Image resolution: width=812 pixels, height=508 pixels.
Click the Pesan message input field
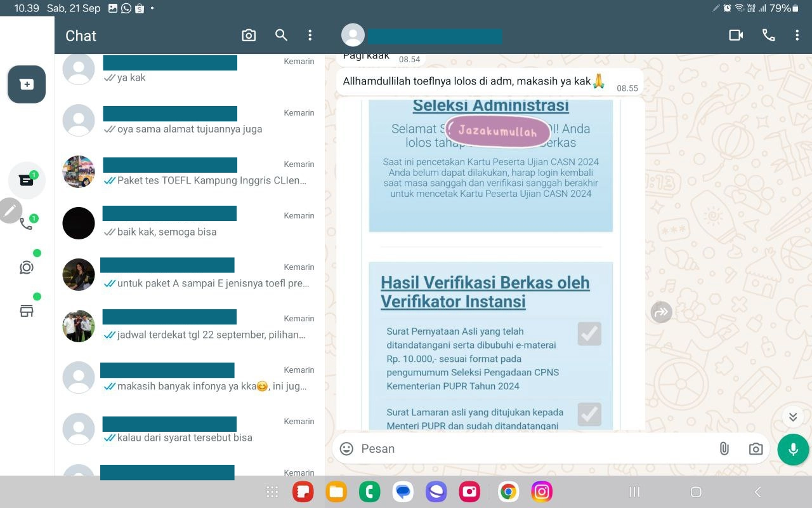(x=533, y=449)
